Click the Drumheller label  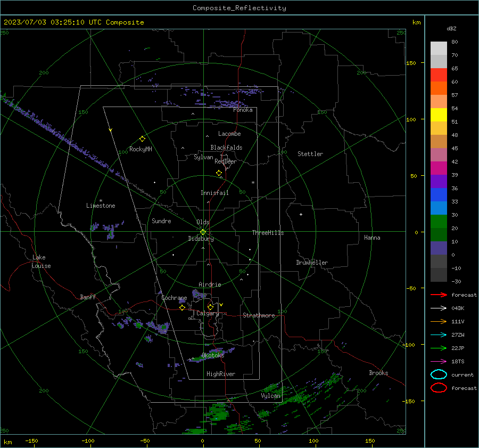click(312, 263)
